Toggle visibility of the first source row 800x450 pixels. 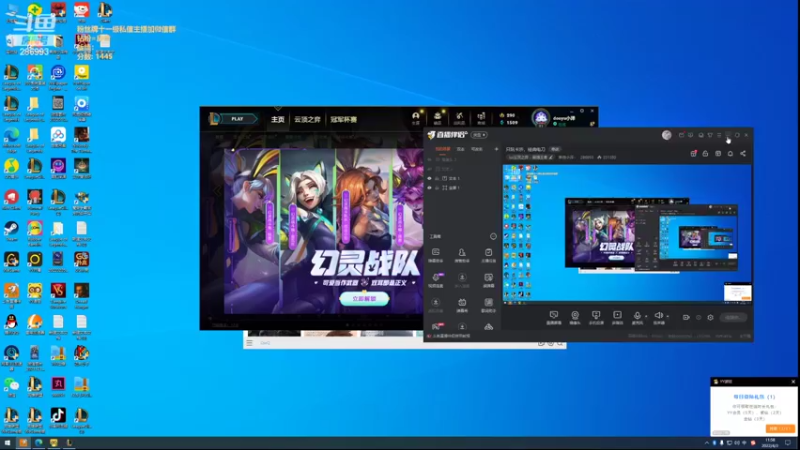pyautogui.click(x=430, y=160)
